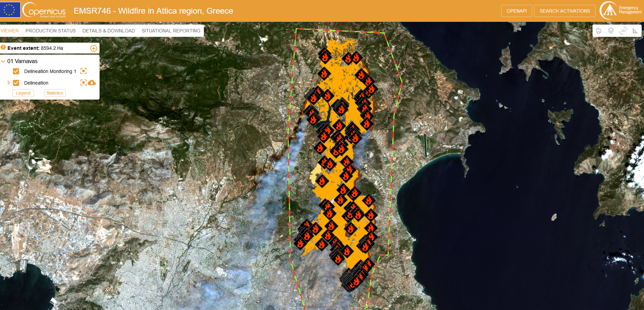Click the Copernicus logo
The image size is (644, 310).
click(x=44, y=10)
